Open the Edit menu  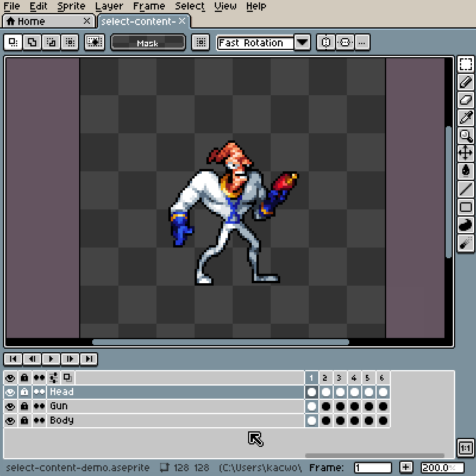[38, 6]
